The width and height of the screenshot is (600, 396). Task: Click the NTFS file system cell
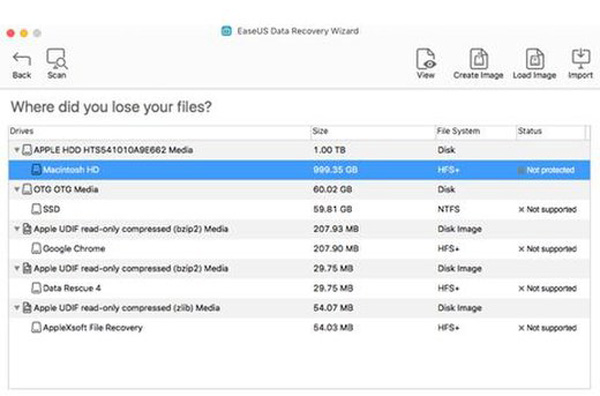(x=448, y=209)
